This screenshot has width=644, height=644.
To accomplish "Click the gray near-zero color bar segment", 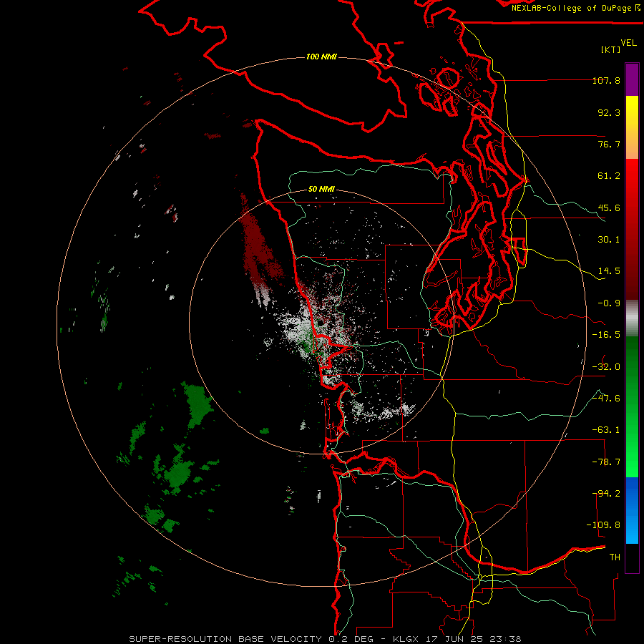I will coord(632,318).
